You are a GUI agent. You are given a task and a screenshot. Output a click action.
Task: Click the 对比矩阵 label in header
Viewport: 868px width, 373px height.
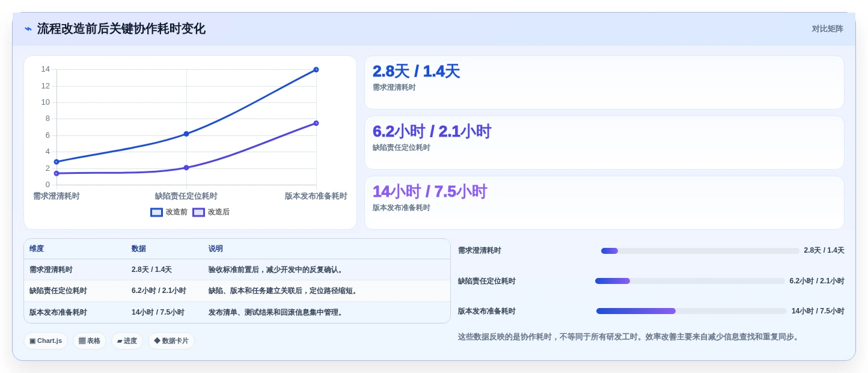[827, 29]
